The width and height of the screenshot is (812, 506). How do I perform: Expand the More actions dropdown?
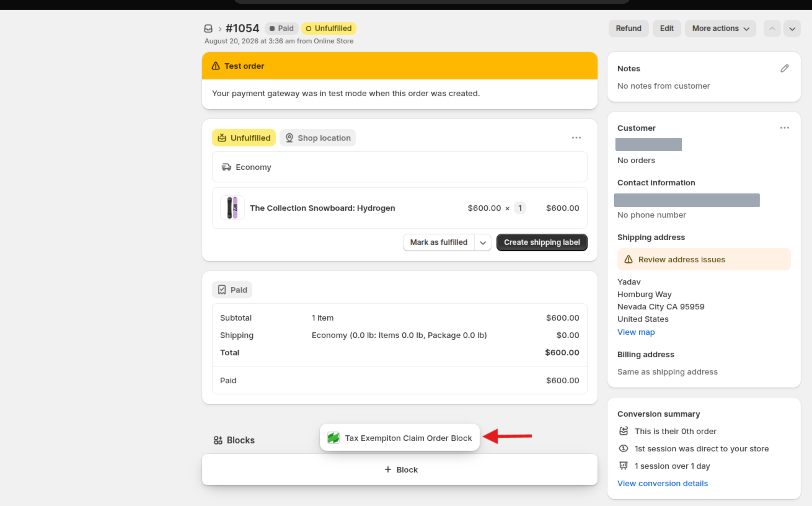click(x=720, y=29)
